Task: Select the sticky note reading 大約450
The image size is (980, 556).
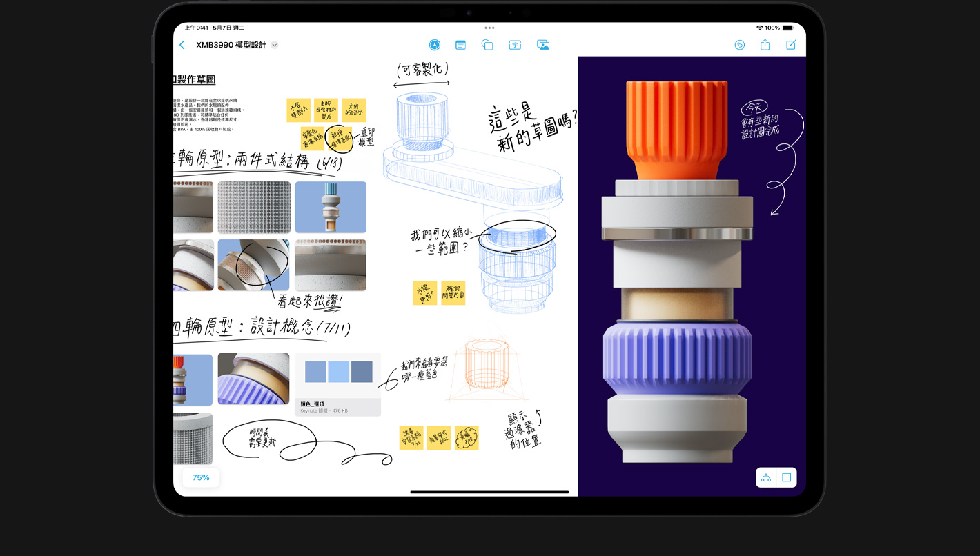Action: (x=353, y=110)
